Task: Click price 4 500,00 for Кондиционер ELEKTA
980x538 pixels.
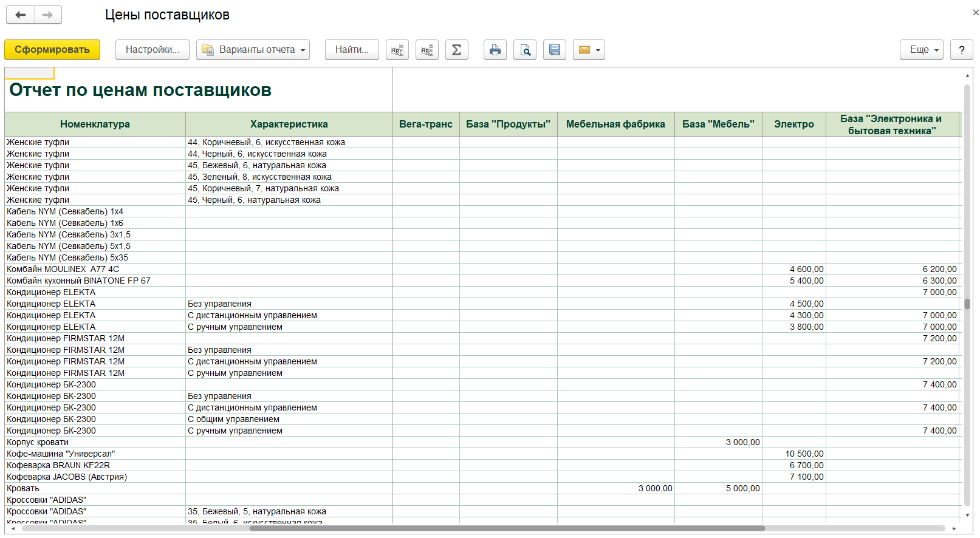Action: coord(794,304)
